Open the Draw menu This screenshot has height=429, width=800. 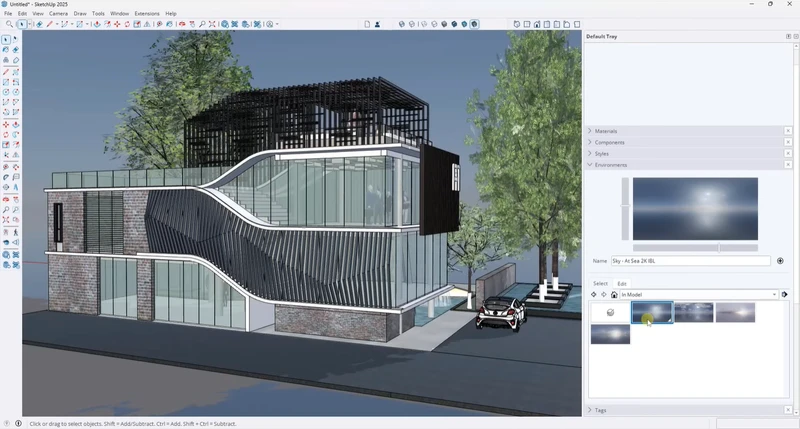[80, 13]
